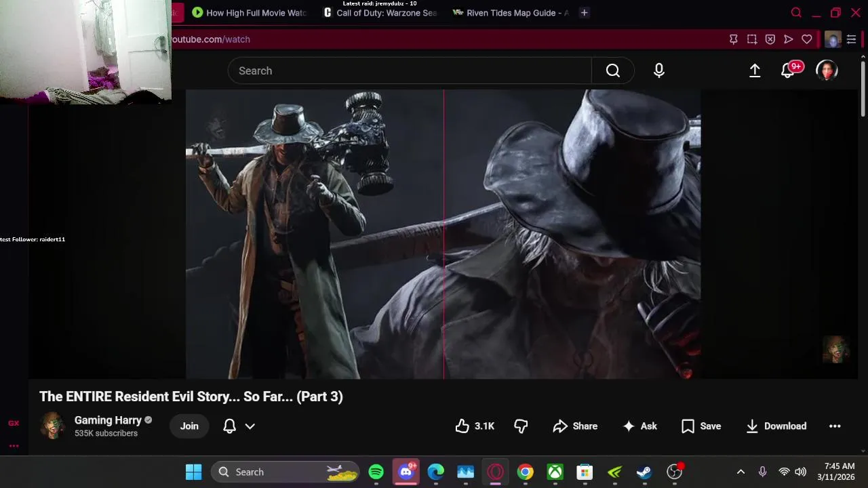Image resolution: width=868 pixels, height=488 pixels.
Task: Open the Riven Tides Map Guide tab
Action: [x=511, y=13]
